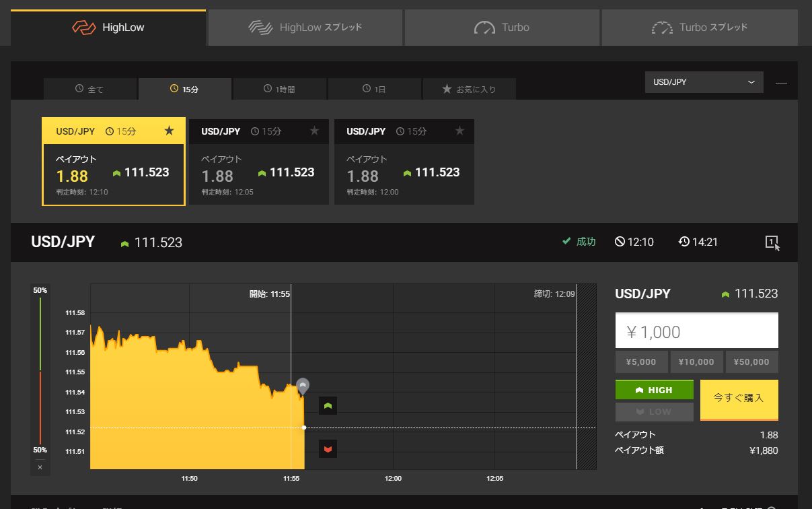812x509 pixels.
Task: Close the trader sentiment bar with the x
Action: tap(40, 467)
